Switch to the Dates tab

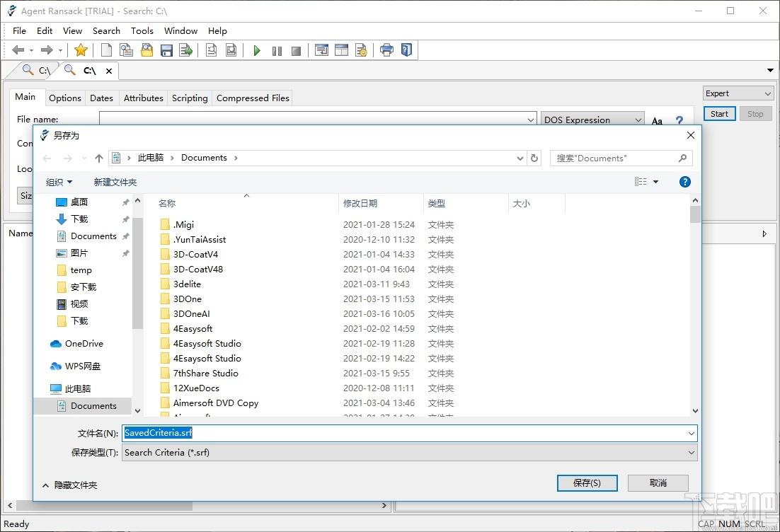[101, 98]
